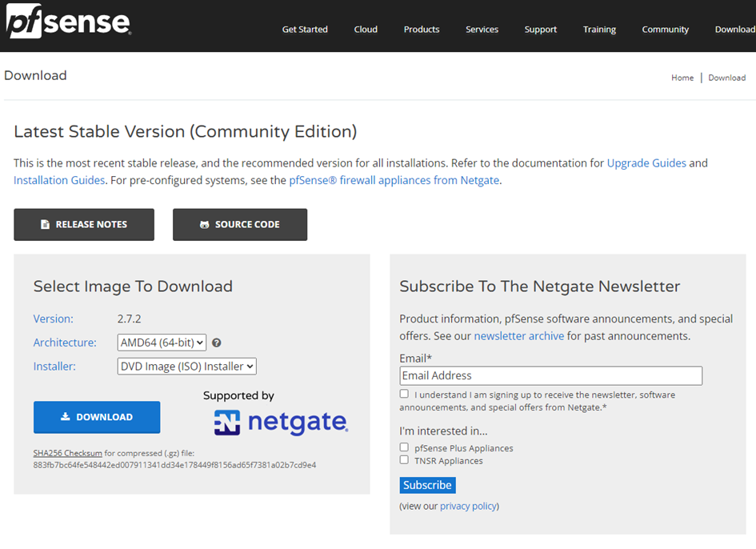The image size is (756, 549).
Task: Click the Source Code button
Action: 240,224
